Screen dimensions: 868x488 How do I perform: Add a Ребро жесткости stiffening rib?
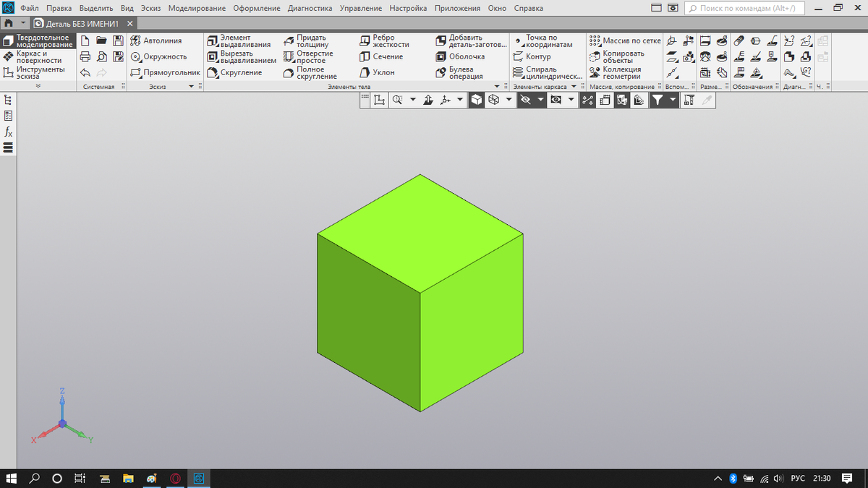(x=384, y=40)
